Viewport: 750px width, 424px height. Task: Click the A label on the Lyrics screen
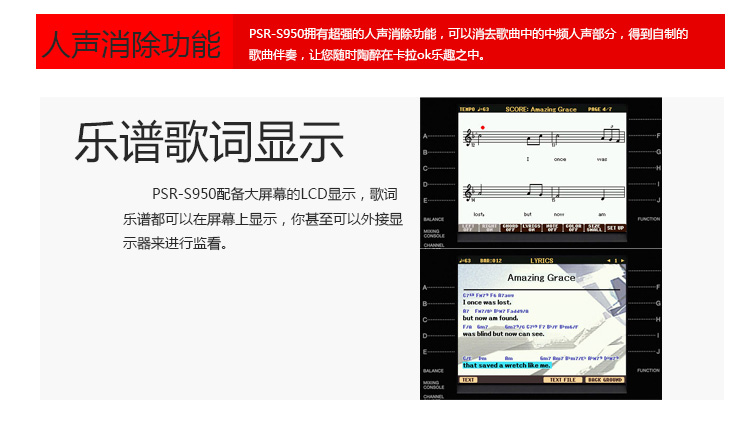425,288
